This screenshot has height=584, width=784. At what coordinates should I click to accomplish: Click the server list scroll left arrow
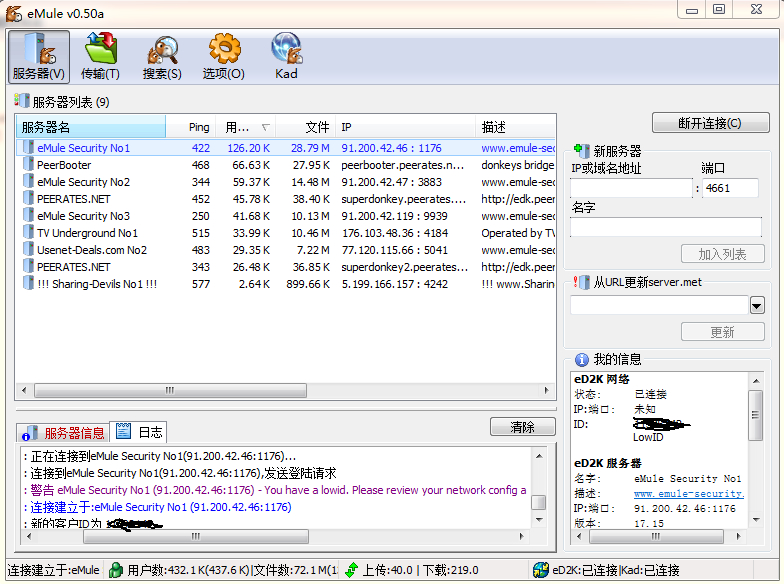[x=24, y=390]
